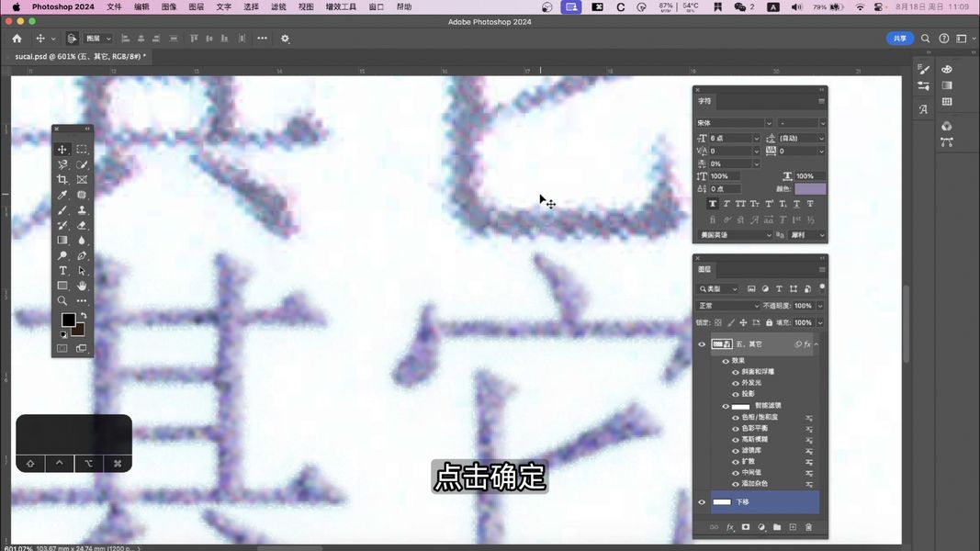Open the fill percentage dropdown arrow

point(820,323)
